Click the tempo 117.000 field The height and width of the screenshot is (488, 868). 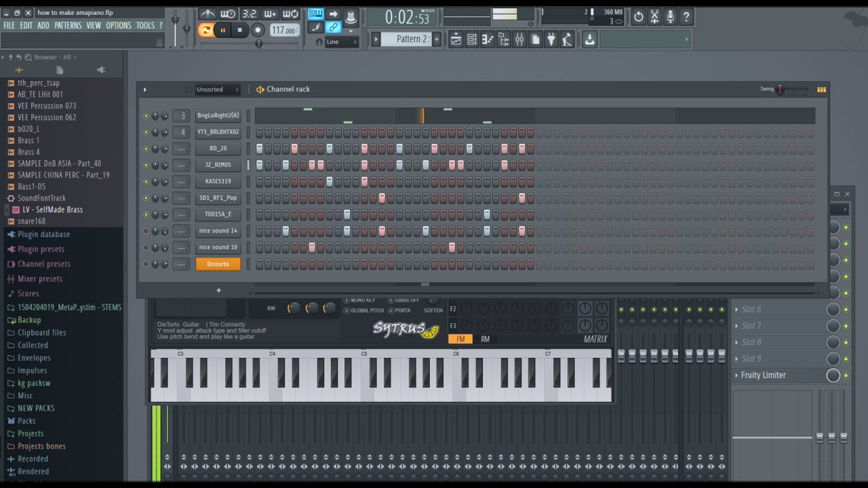(284, 30)
